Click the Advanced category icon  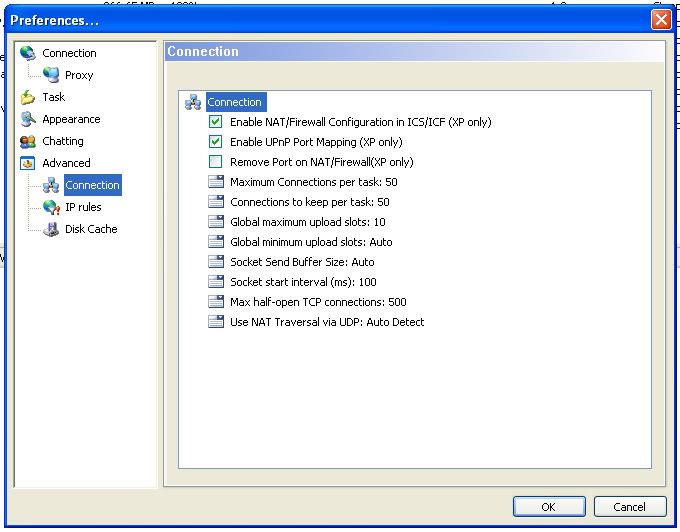coord(27,163)
